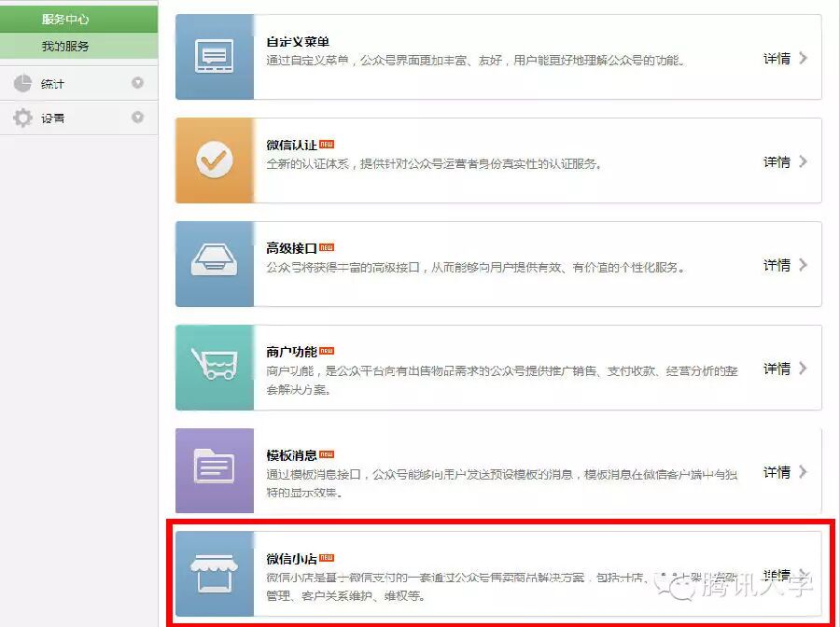Click new badge beside 商户功能
The height and width of the screenshot is (627, 840).
click(x=327, y=351)
